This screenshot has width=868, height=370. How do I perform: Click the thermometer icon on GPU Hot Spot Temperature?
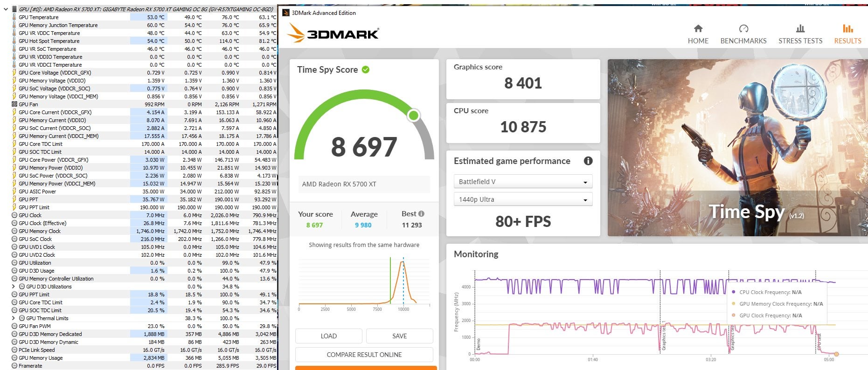14,41
